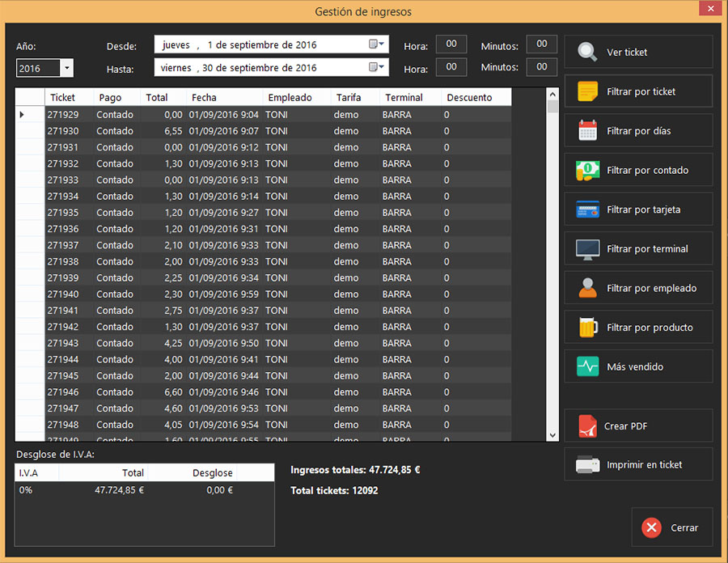
Task: Select the row selector of ticket 271929
Action: click(x=30, y=114)
